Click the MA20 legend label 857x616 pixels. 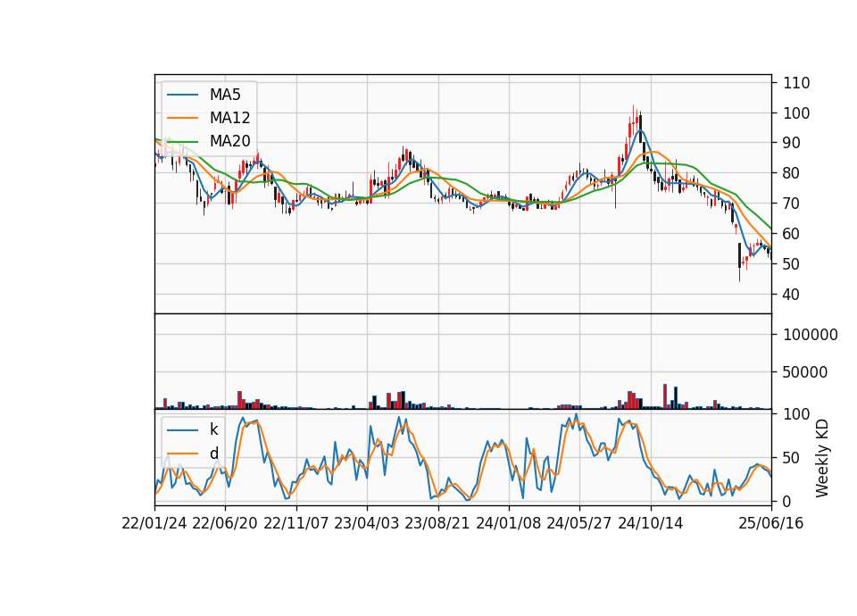[x=229, y=141]
